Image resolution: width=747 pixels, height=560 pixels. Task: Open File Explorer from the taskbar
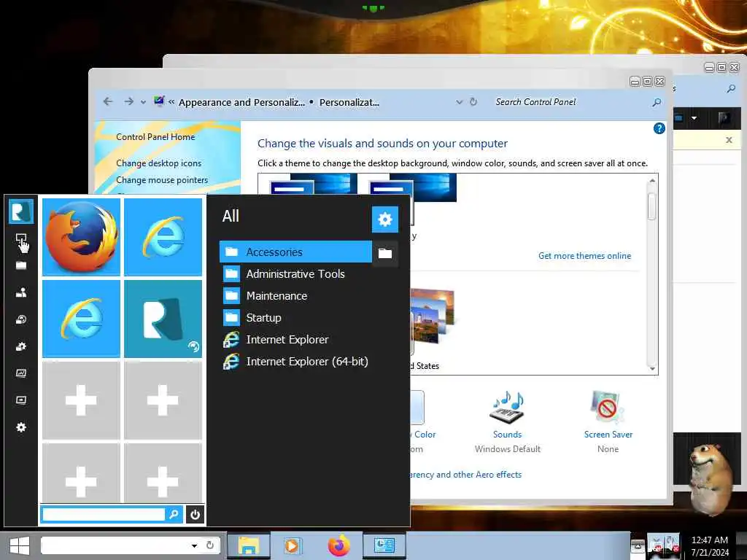249,545
